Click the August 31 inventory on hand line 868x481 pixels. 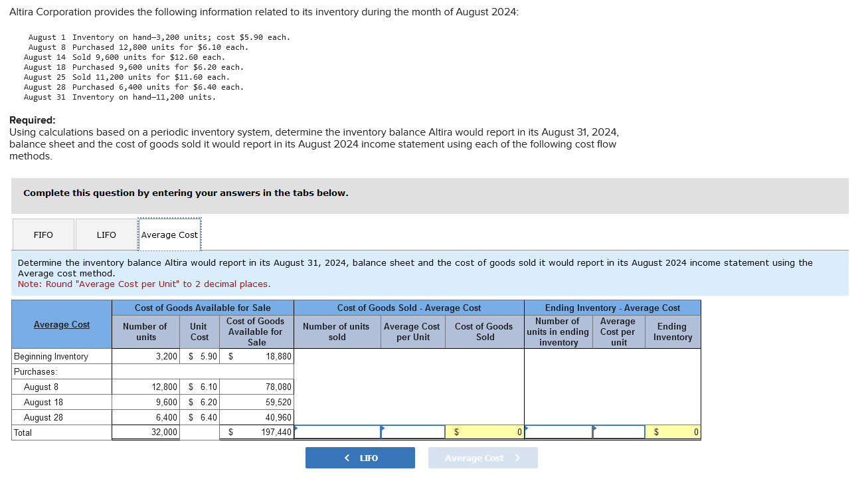120,97
